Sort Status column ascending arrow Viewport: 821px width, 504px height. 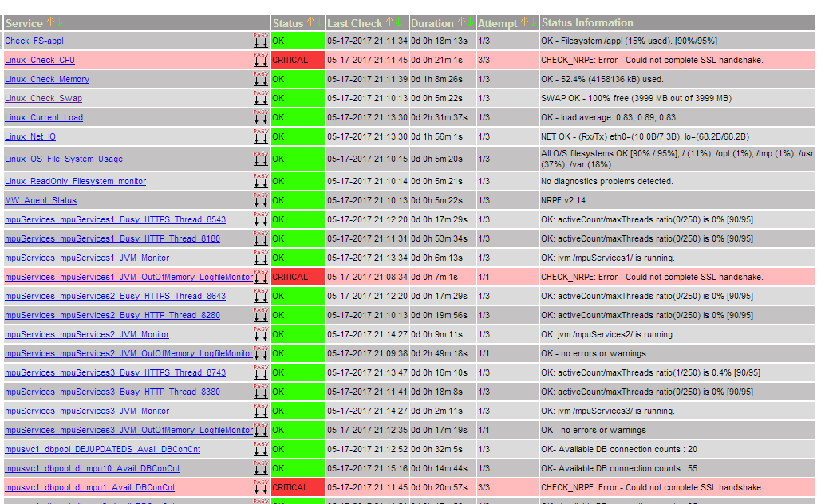(311, 23)
